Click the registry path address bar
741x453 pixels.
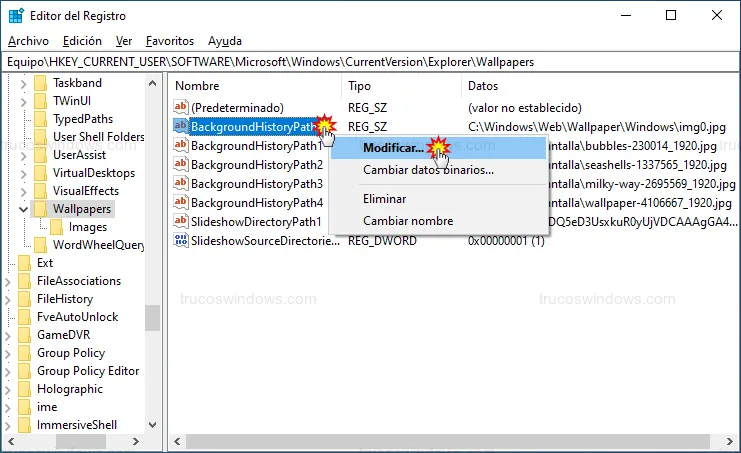370,62
